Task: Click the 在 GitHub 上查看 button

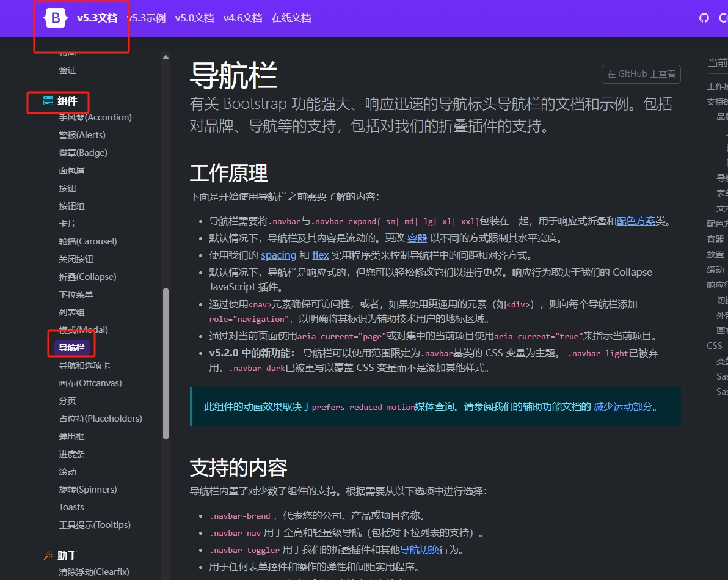Action: click(x=641, y=74)
